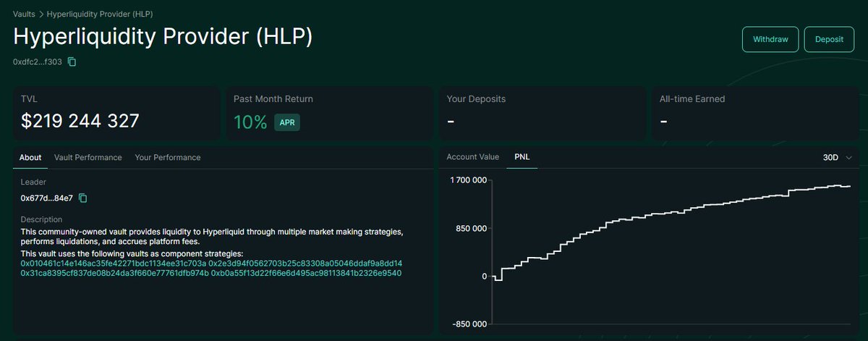This screenshot has height=341, width=868.
Task: Click the Withdraw button
Action: pos(770,39)
